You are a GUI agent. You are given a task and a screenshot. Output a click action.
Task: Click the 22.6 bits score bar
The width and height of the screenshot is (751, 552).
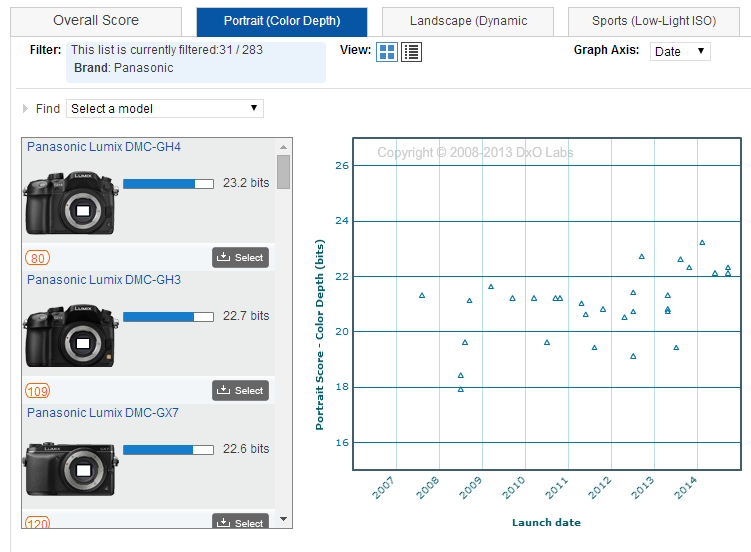168,450
